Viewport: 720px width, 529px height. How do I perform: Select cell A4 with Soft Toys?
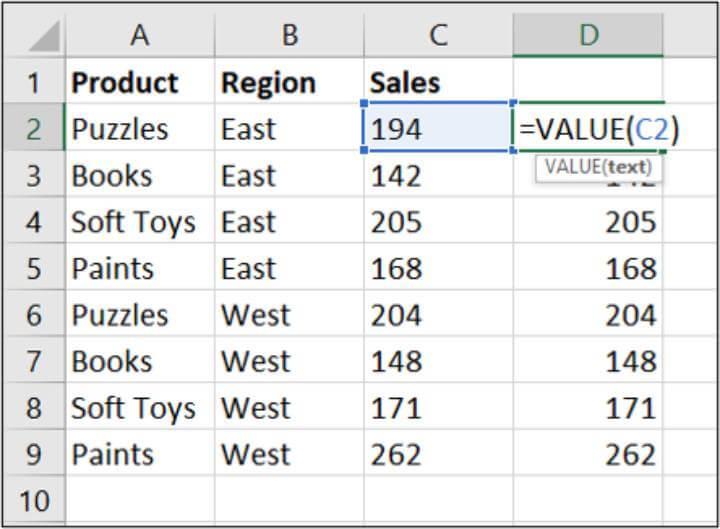[x=139, y=222]
